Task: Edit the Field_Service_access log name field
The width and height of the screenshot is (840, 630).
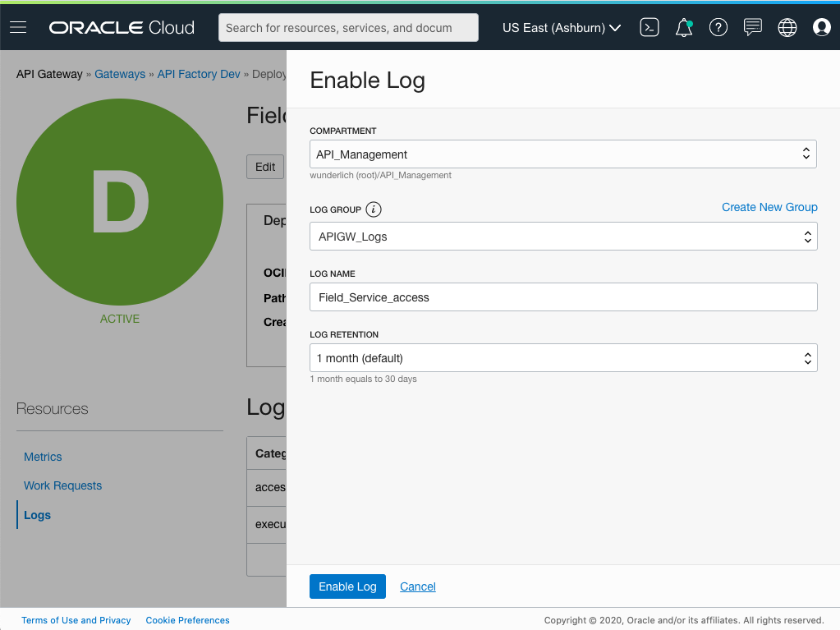Action: (562, 297)
